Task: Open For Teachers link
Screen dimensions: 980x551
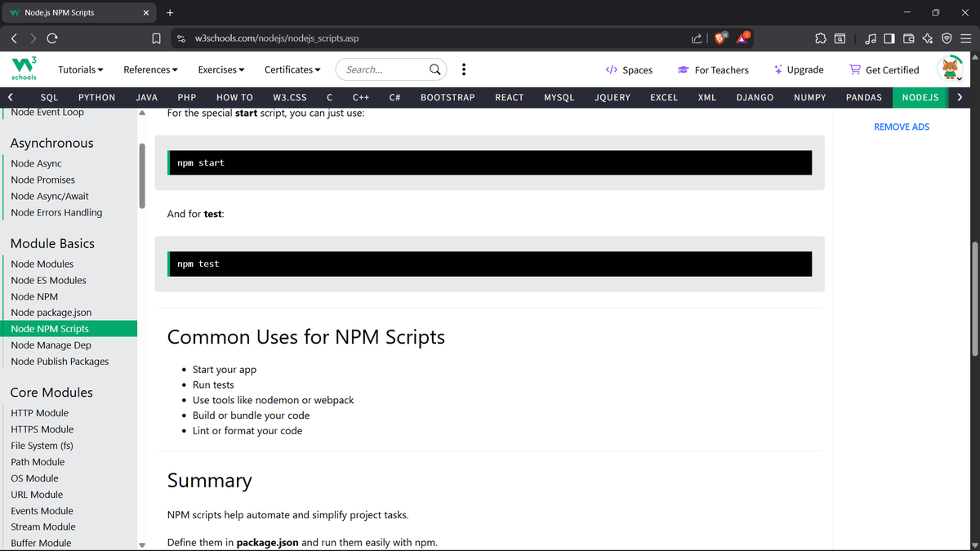Action: tap(713, 69)
